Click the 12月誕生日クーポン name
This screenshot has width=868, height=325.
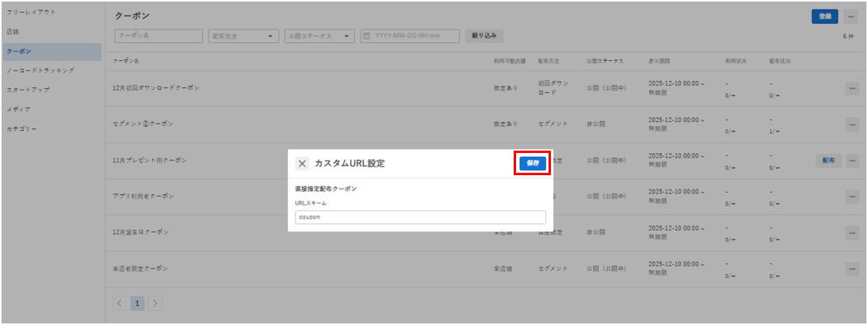[x=140, y=232]
